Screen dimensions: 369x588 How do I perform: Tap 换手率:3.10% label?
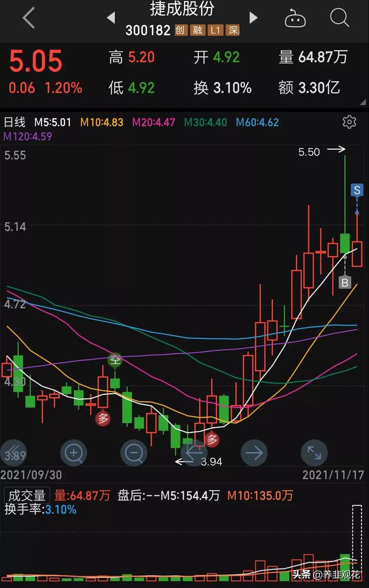(40, 510)
